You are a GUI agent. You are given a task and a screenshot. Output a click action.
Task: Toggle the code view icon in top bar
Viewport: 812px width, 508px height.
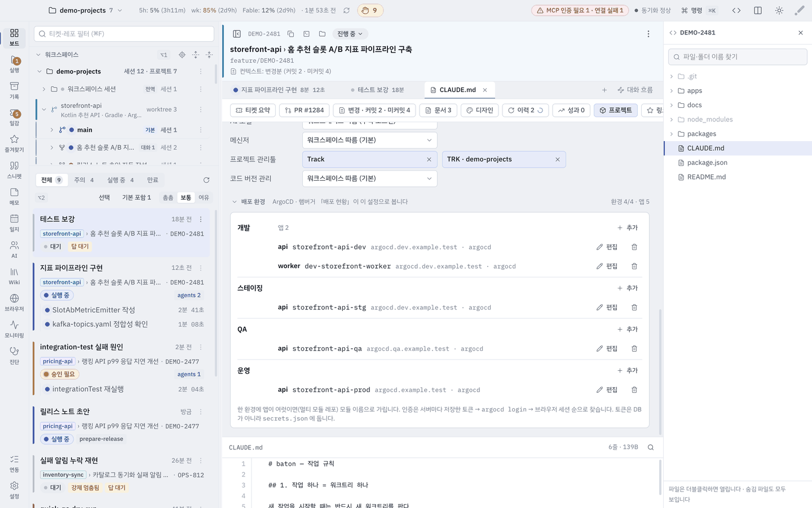click(x=736, y=10)
